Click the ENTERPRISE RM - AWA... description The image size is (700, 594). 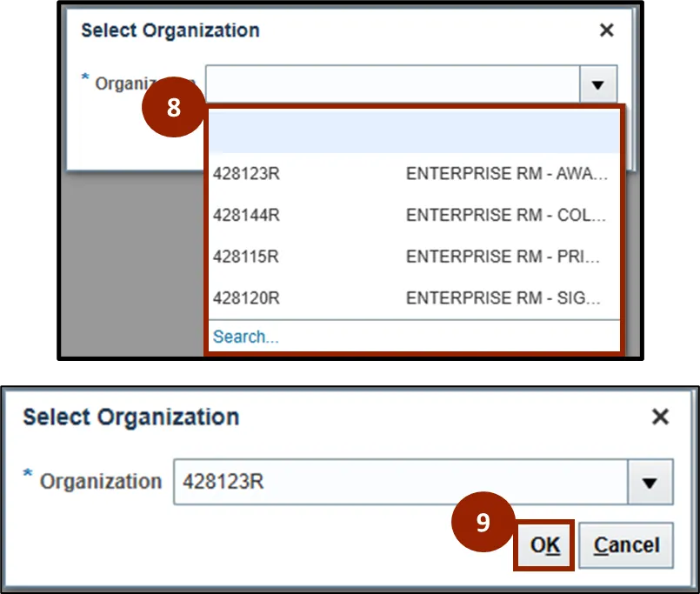tap(506, 174)
